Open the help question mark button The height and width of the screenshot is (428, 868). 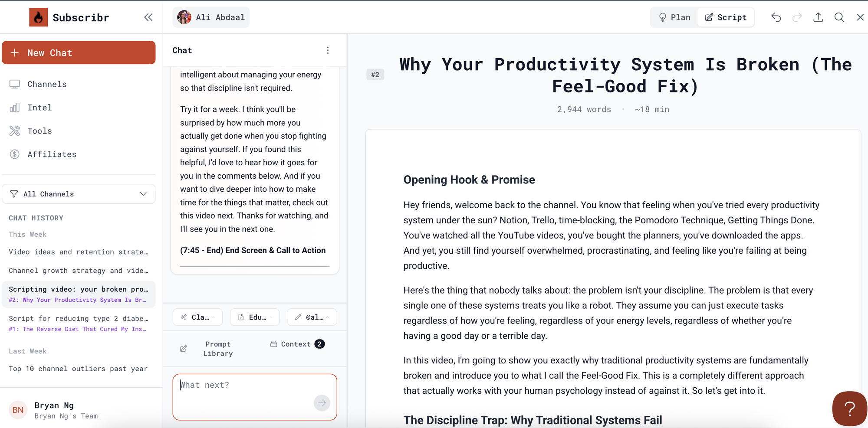pos(849,408)
